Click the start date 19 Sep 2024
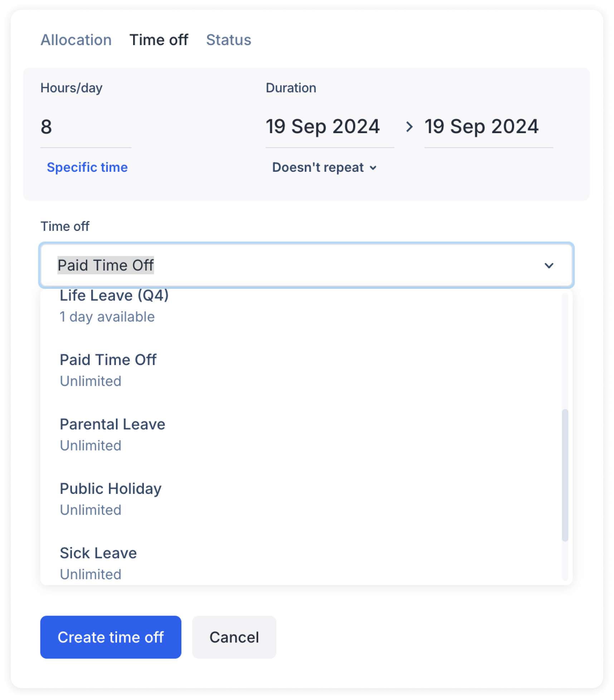This screenshot has width=614, height=700. 323,126
